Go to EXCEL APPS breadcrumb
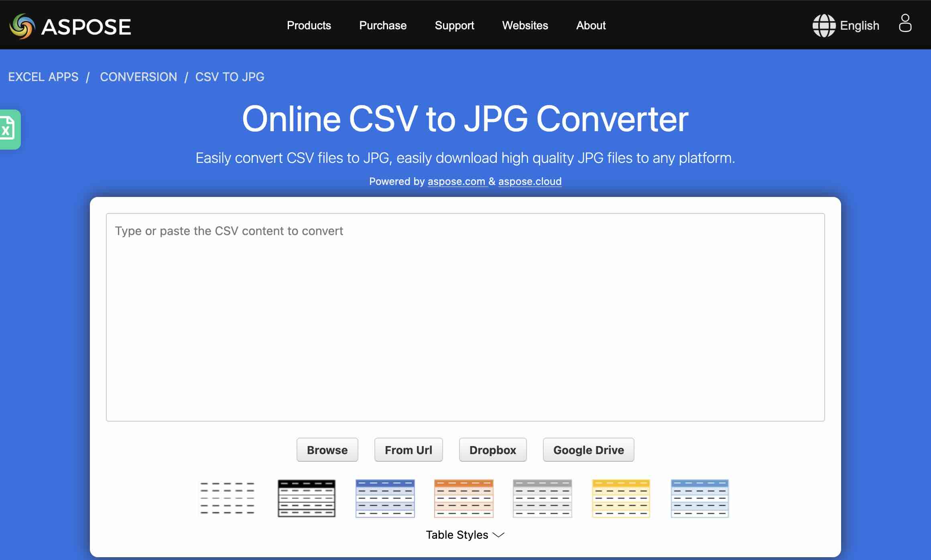The image size is (931, 560). click(43, 77)
